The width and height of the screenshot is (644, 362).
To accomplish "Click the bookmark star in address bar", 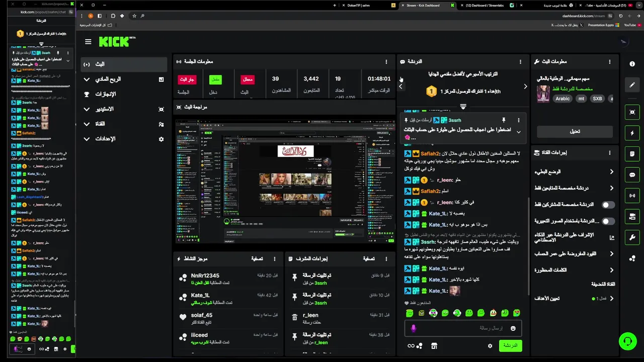I will [x=134, y=16].
